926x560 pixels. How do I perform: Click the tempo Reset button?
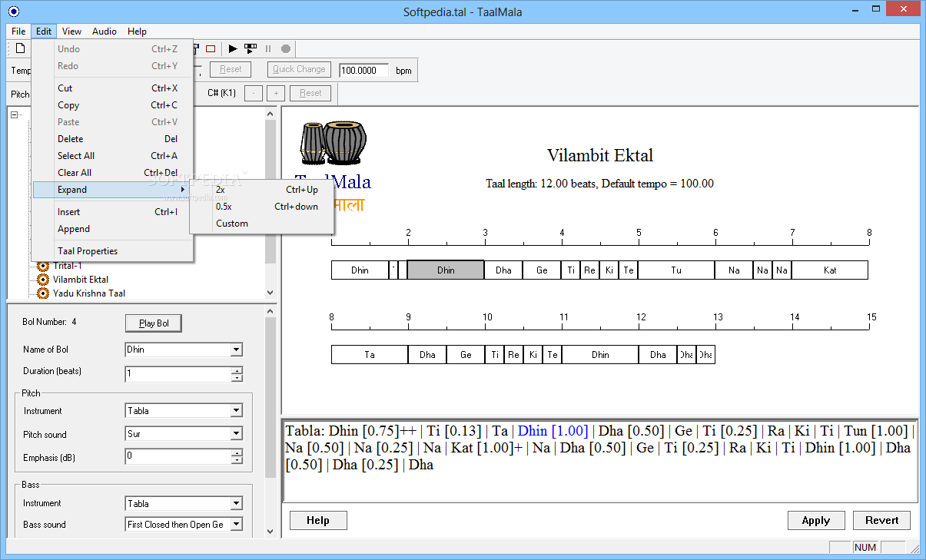pyautogui.click(x=231, y=69)
